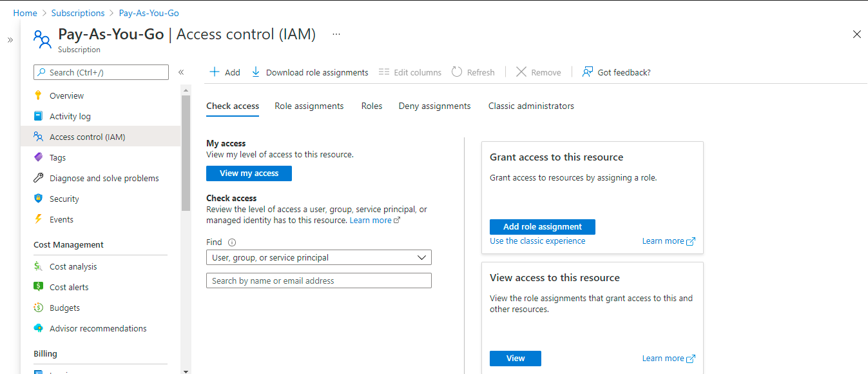Switch to the Check access tab
The image size is (868, 374).
[233, 106]
